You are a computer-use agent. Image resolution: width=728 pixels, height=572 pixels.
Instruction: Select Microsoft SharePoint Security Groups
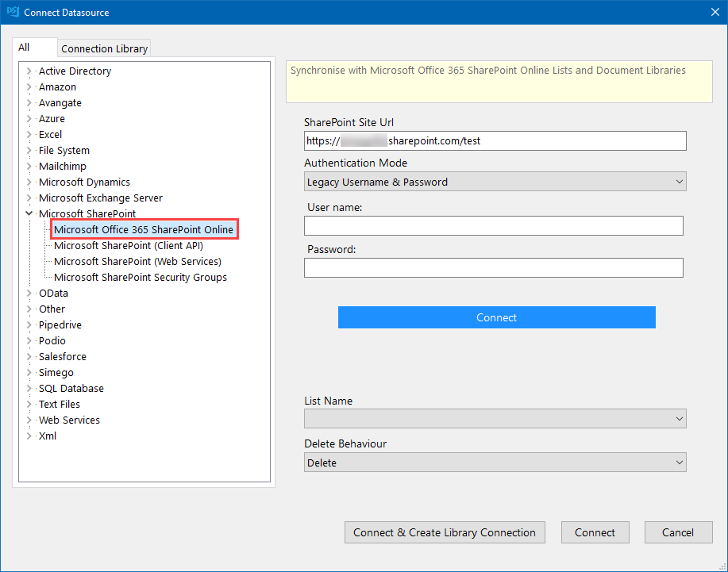pyautogui.click(x=141, y=278)
